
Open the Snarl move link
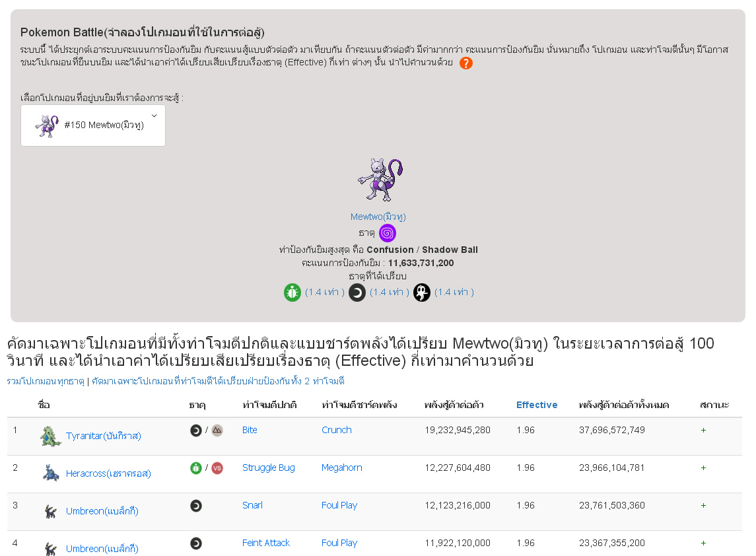pos(252,505)
